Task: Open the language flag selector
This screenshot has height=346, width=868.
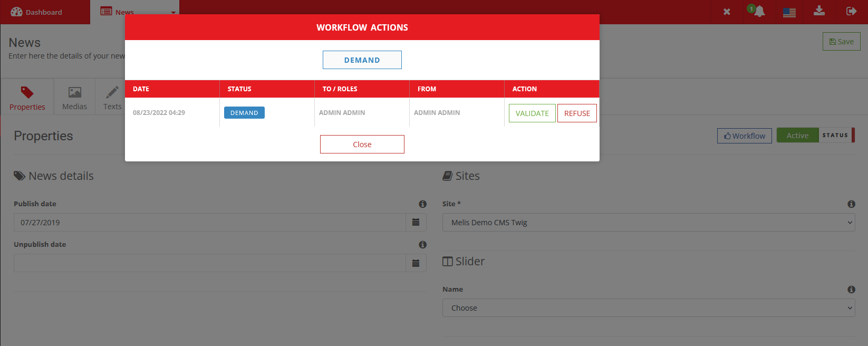Action: 789,12
